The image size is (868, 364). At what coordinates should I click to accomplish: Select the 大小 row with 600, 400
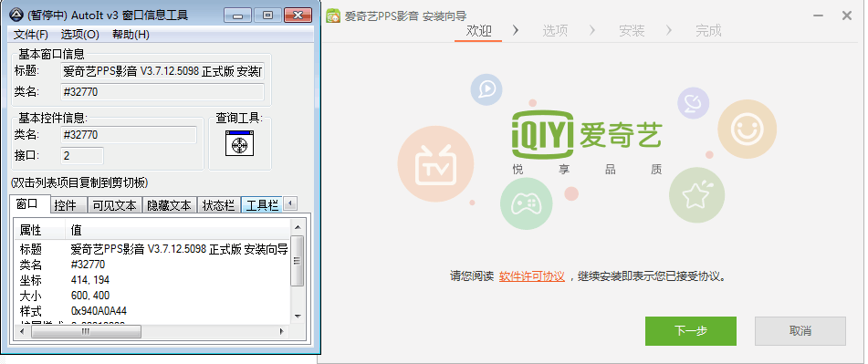(152, 296)
